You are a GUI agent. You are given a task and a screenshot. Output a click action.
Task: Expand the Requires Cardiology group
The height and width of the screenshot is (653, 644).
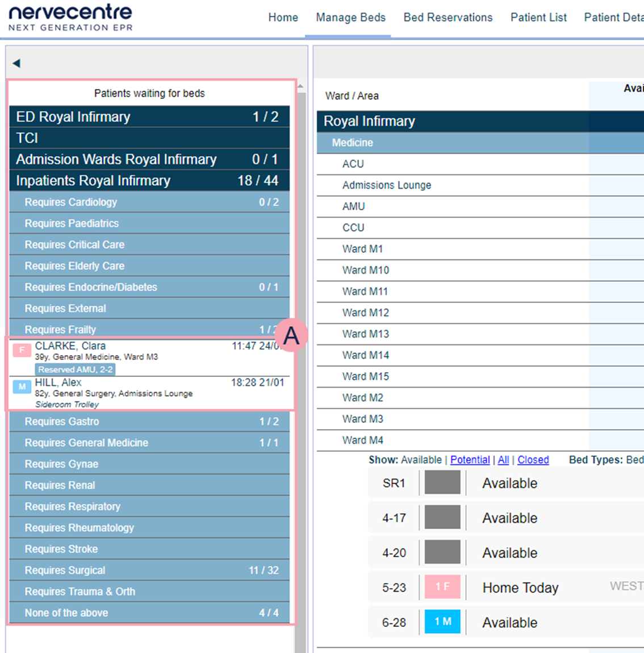pos(149,202)
